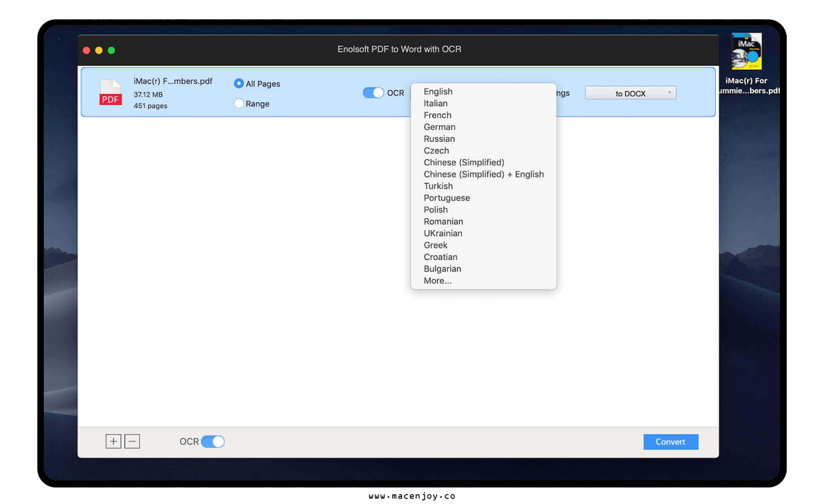The height and width of the screenshot is (504, 823).
Task: Open the iMac For Dummies desktop file
Action: [x=746, y=64]
